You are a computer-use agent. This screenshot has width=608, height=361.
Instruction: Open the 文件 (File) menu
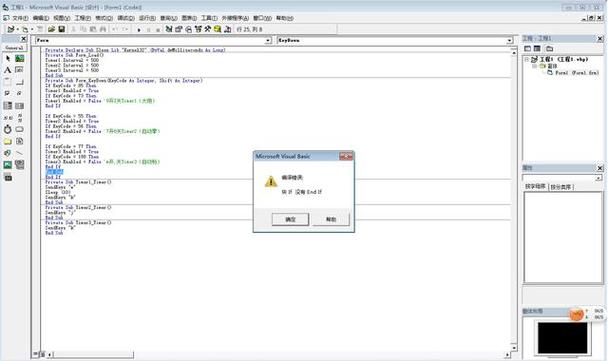[19, 18]
